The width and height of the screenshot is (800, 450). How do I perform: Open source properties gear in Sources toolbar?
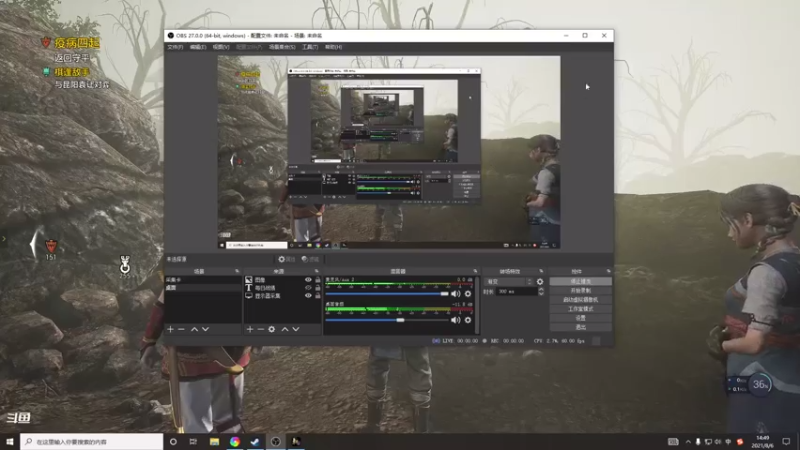point(272,330)
